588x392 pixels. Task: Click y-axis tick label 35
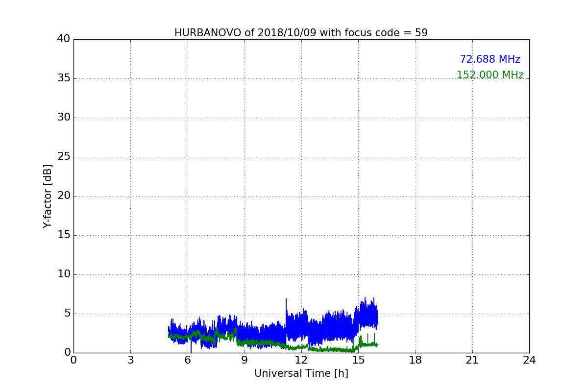[64, 78]
